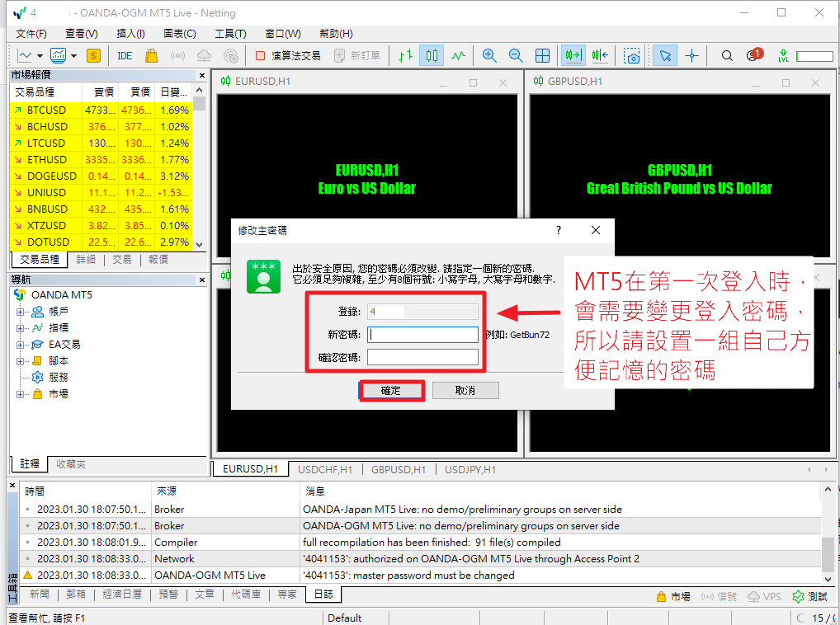
Task: Open the 幫助(H) menu
Action: pos(336,34)
